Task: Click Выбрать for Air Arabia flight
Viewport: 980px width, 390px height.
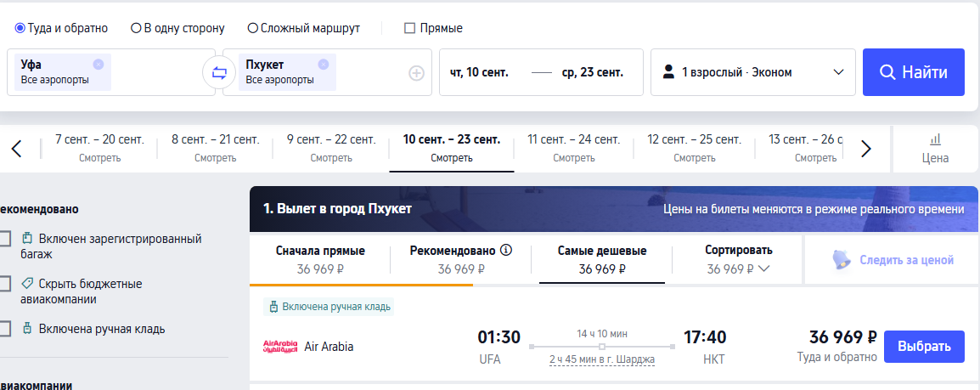Action: [x=924, y=347]
